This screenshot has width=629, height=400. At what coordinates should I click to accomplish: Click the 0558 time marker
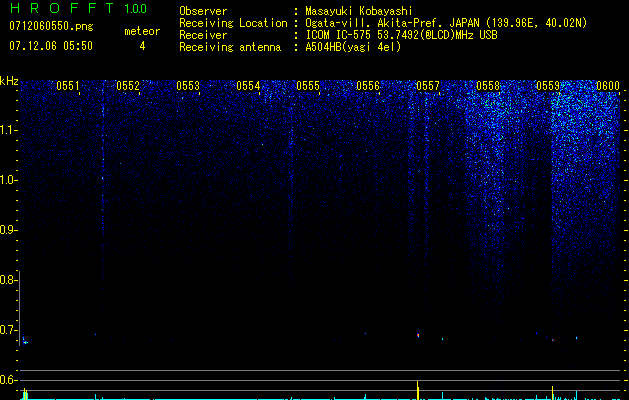point(488,86)
